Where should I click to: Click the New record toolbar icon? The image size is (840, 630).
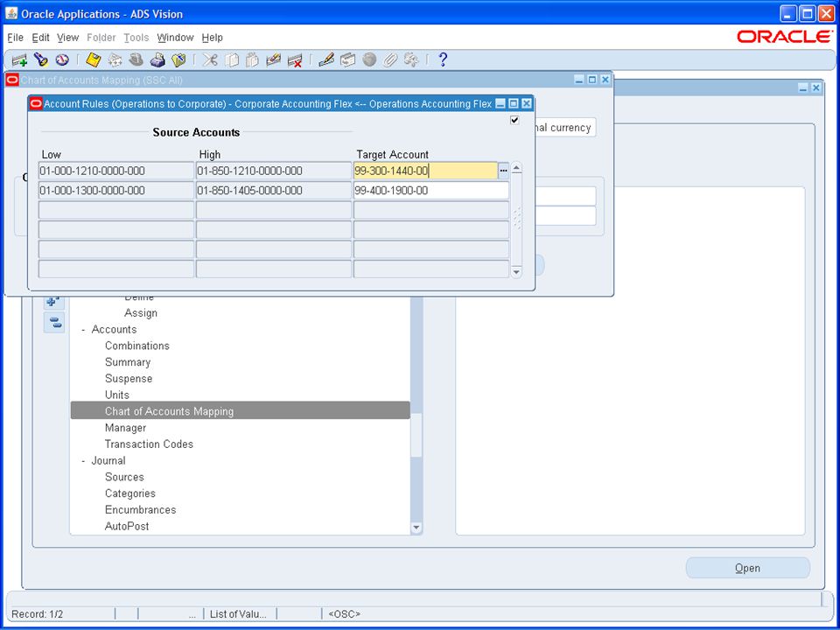click(19, 60)
